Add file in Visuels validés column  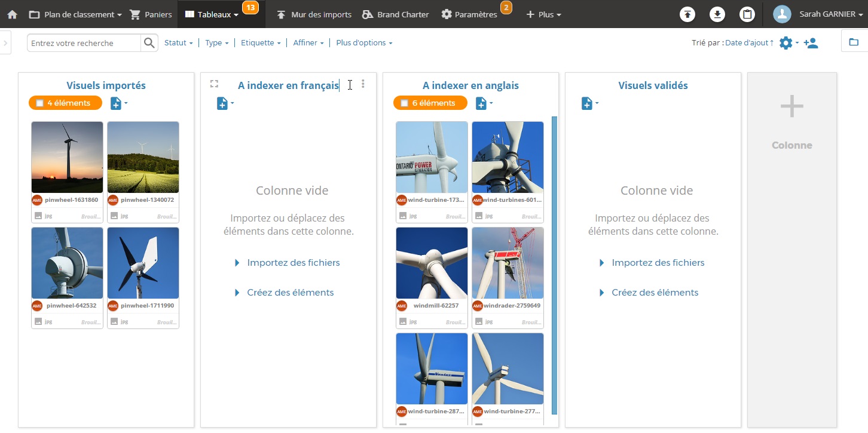point(589,103)
